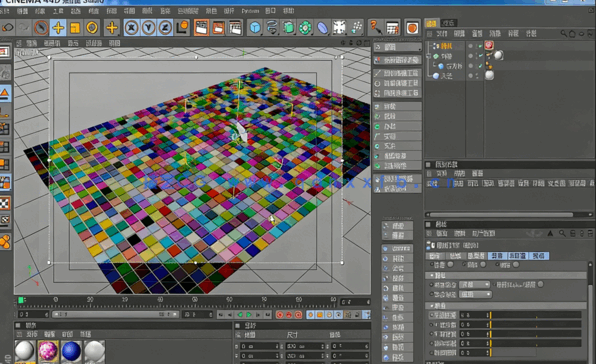The image size is (596, 364).
Task: Add a Cube primitive object
Action: click(255, 28)
